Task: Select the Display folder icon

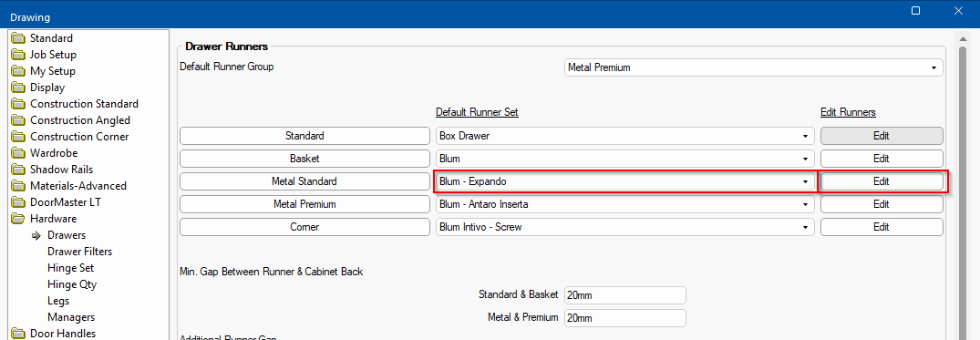Action: tap(19, 88)
